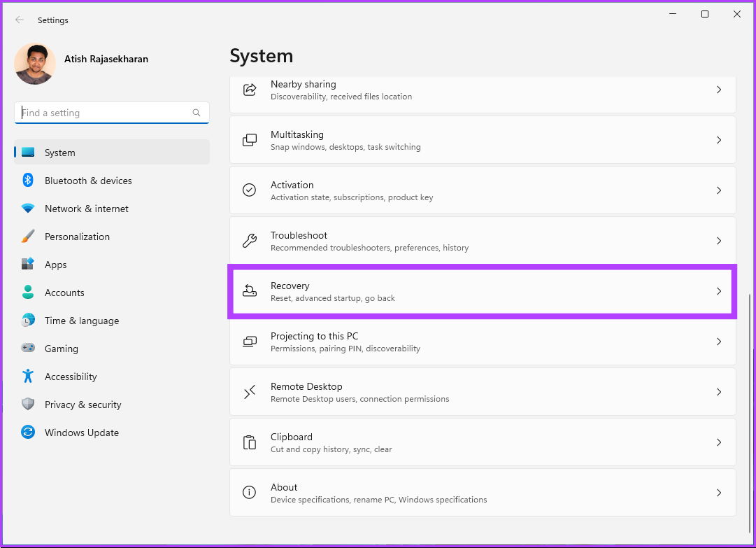The height and width of the screenshot is (548, 756).
Task: Click the Troubleshoot wrench icon
Action: pyautogui.click(x=250, y=241)
